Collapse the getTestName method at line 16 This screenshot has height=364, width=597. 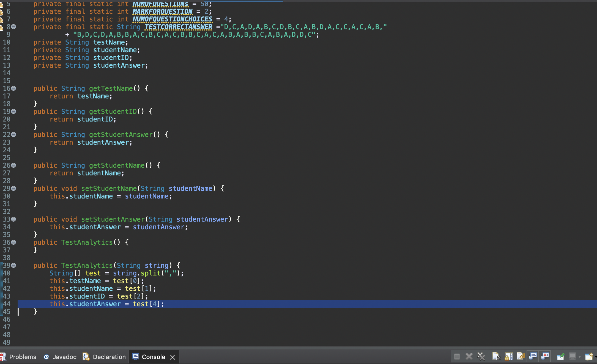[x=14, y=88]
